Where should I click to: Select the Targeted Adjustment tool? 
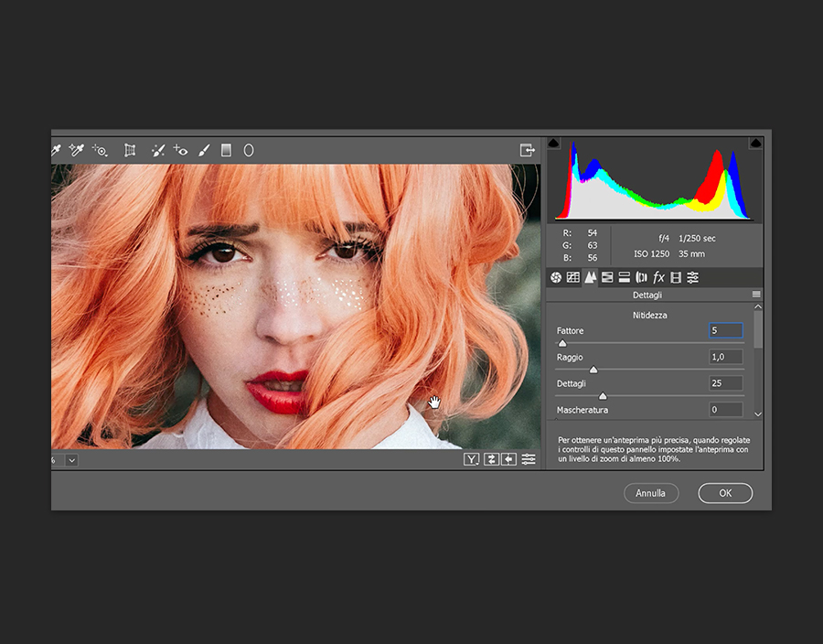pyautogui.click(x=99, y=150)
